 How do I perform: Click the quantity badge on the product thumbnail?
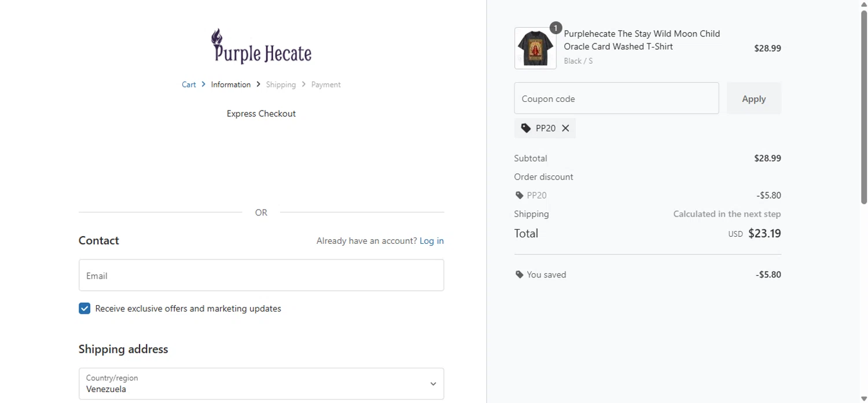pos(556,28)
